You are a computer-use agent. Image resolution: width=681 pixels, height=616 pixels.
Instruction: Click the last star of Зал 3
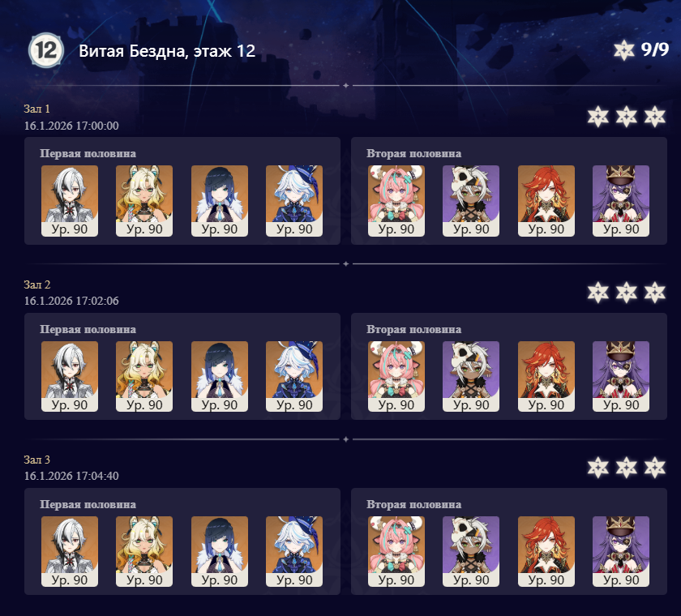tap(654, 468)
